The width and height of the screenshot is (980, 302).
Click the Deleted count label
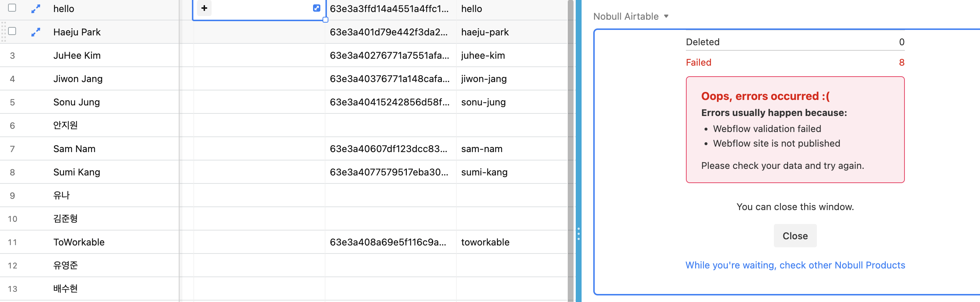(703, 42)
